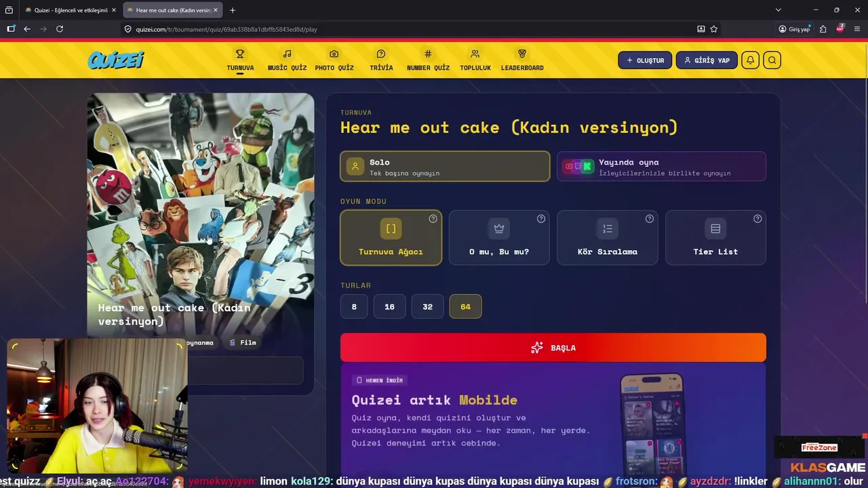
Task: Go to Music Quiz section
Action: pos(287,60)
